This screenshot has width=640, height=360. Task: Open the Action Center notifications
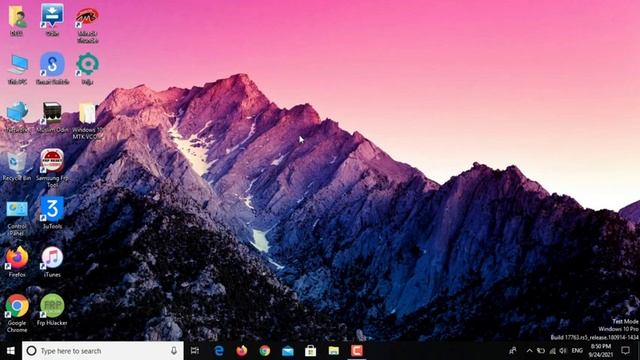[625, 351]
